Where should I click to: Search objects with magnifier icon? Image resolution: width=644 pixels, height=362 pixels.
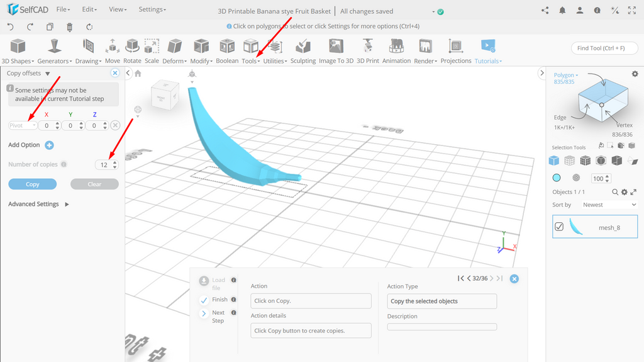point(615,192)
